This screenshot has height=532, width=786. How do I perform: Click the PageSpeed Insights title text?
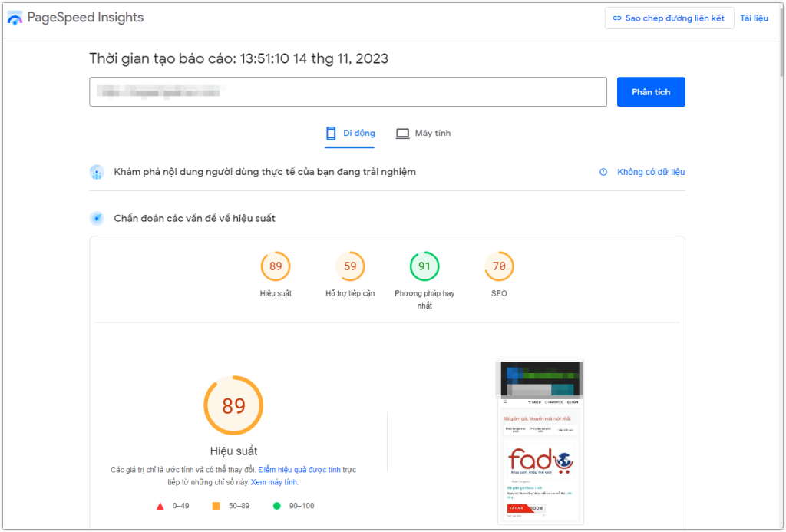[85, 18]
